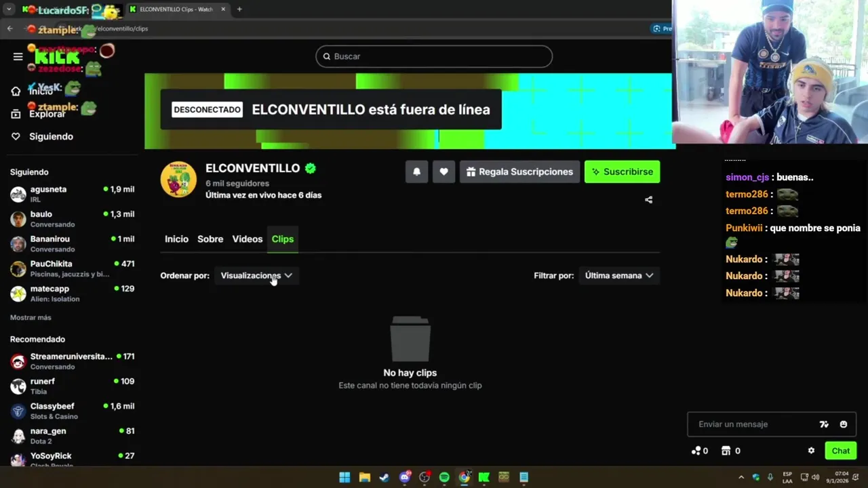Screen dimensions: 868x488
Task: Click the Kick app taskbar icon
Action: (x=484, y=477)
